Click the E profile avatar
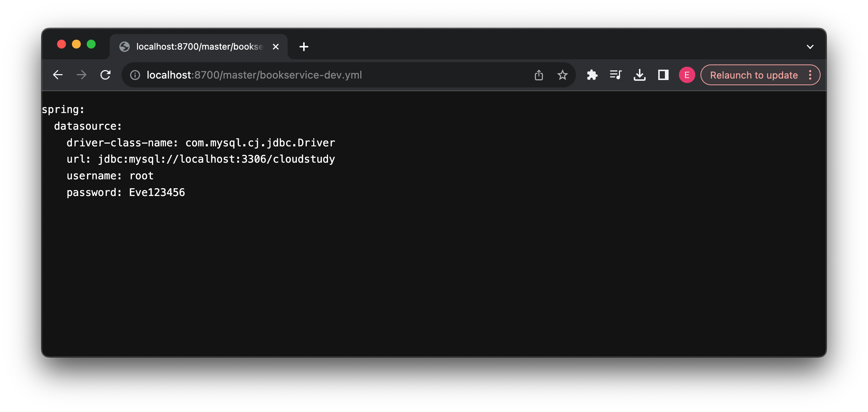 [x=686, y=74]
